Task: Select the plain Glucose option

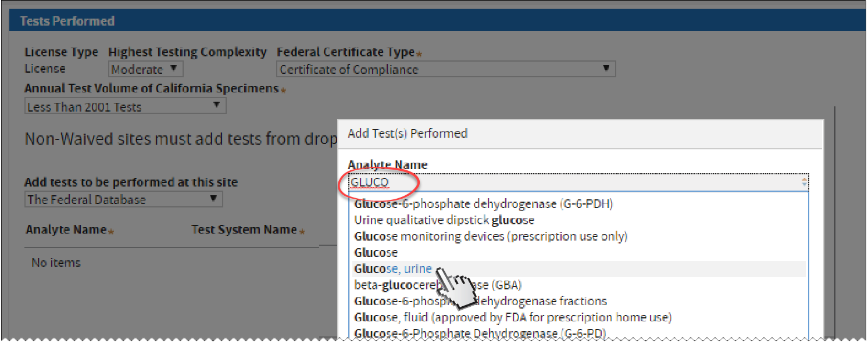Action: (x=376, y=253)
